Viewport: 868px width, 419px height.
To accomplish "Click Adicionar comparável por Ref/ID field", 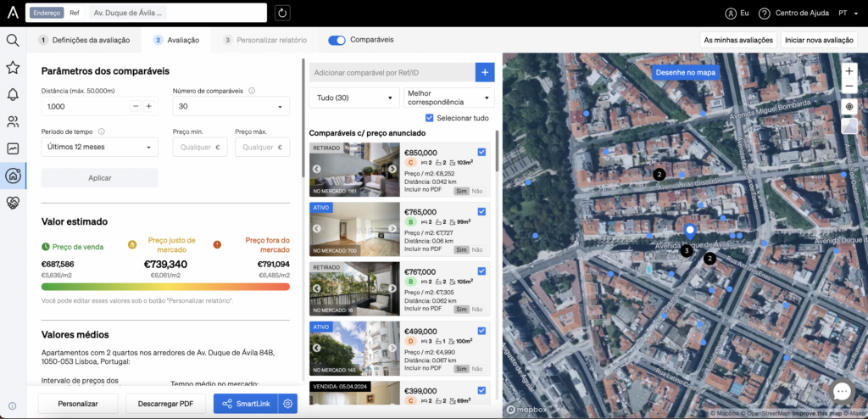I will [392, 72].
